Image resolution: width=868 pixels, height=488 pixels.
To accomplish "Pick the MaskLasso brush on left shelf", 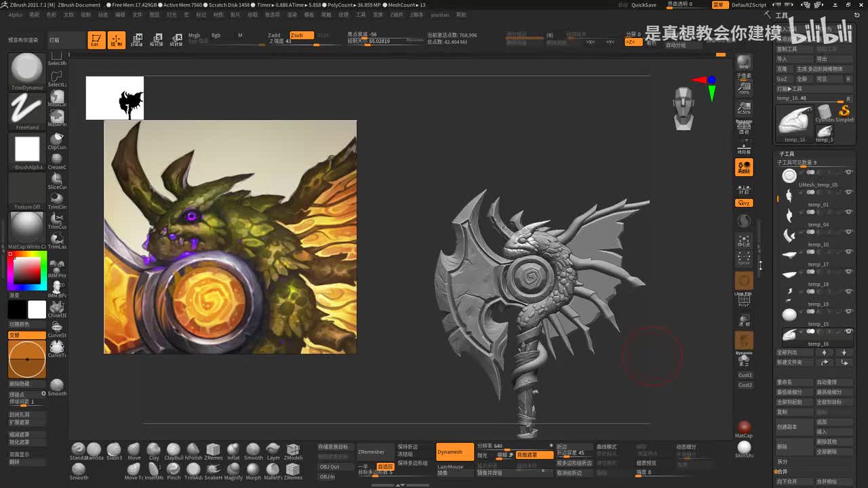I will point(57,98).
